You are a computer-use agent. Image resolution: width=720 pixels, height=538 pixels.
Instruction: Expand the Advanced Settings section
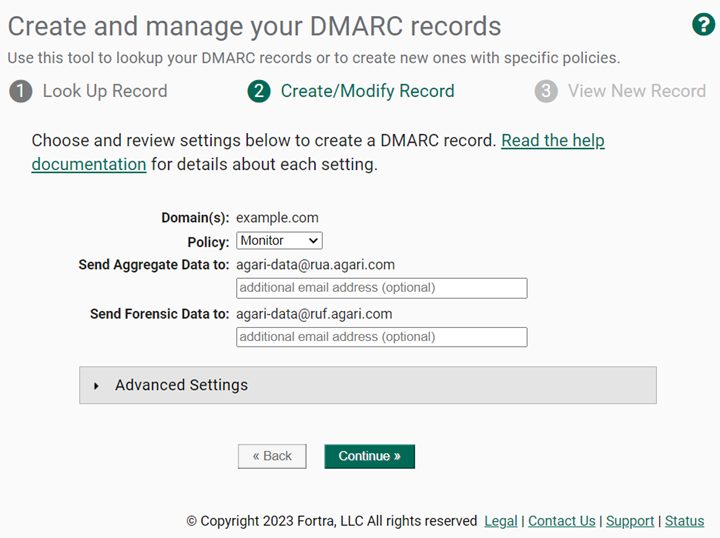(368, 385)
